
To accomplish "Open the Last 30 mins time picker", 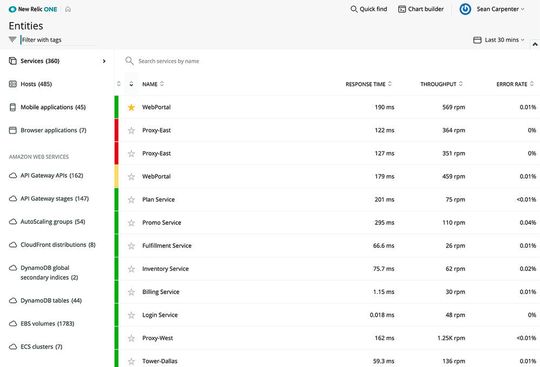I will coord(498,40).
